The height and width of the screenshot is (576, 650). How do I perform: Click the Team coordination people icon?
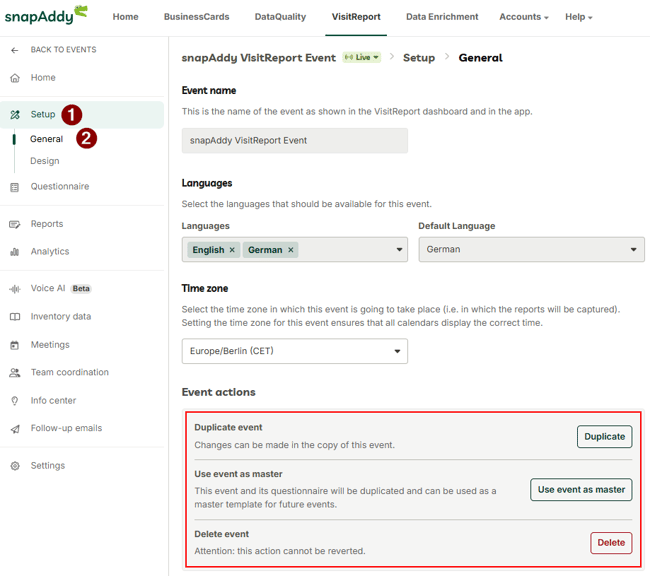(x=15, y=372)
